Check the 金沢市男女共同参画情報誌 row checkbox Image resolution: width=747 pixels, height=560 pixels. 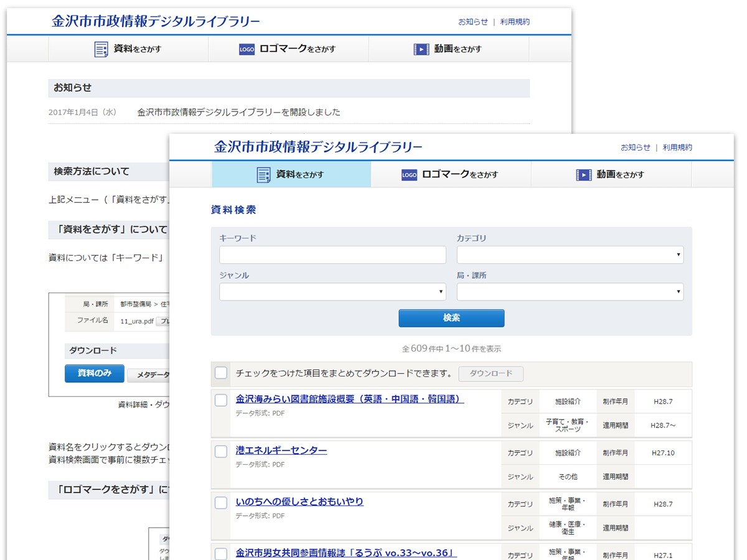tap(221, 553)
